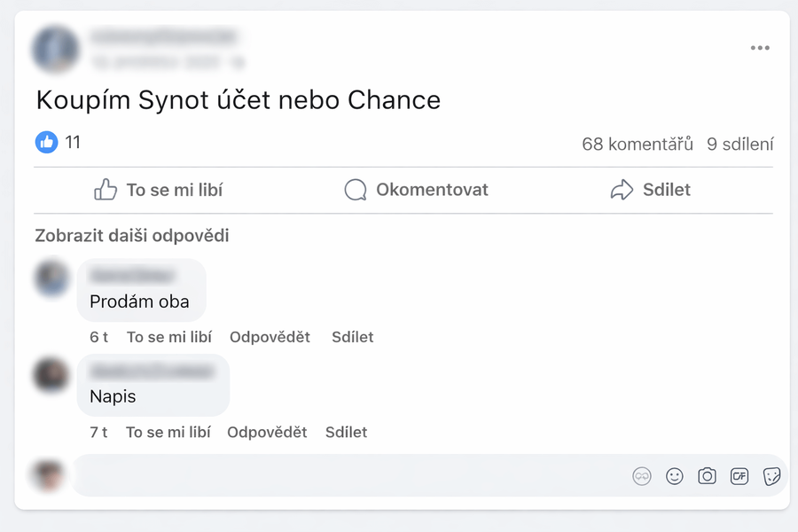The image size is (798, 532).
Task: View the 9 sdílení of the post
Action: point(740,143)
